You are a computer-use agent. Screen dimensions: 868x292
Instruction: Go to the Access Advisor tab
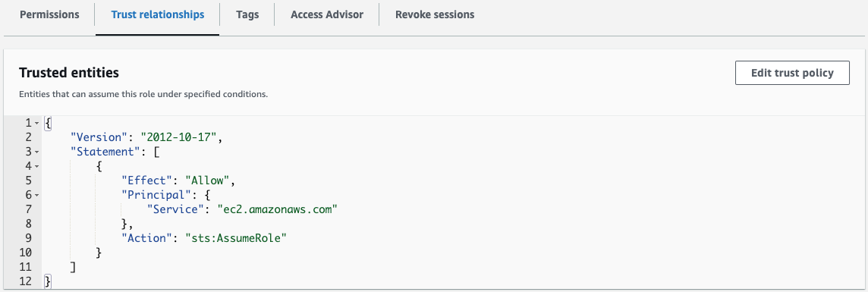pos(326,15)
